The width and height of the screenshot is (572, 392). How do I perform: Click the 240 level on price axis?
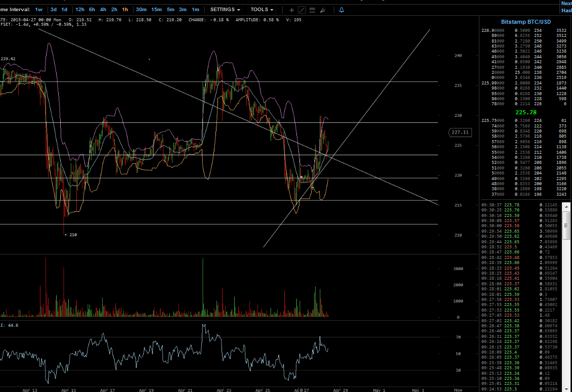point(458,56)
